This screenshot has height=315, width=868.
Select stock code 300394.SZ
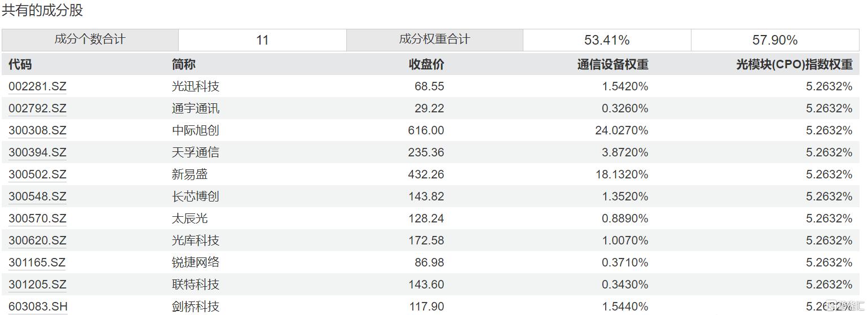click(37, 152)
